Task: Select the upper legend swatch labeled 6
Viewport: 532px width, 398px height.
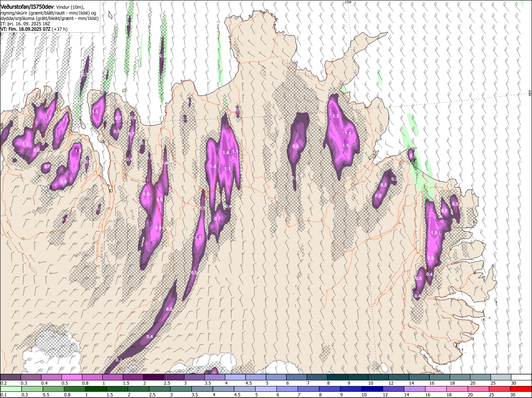Action: point(296,377)
